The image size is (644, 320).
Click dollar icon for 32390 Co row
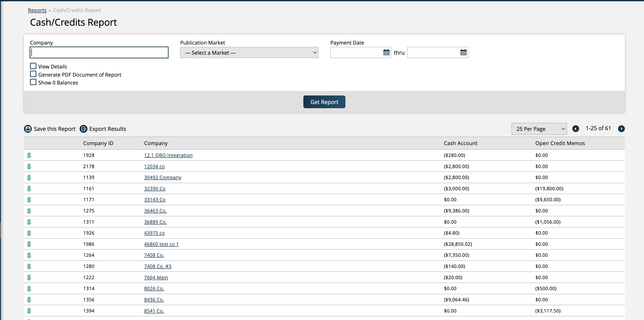(x=29, y=189)
